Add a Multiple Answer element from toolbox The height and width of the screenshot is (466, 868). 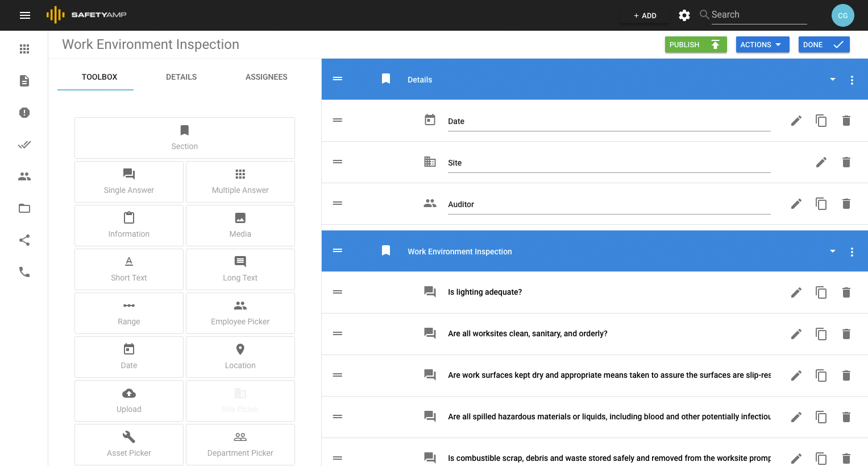pos(240,182)
